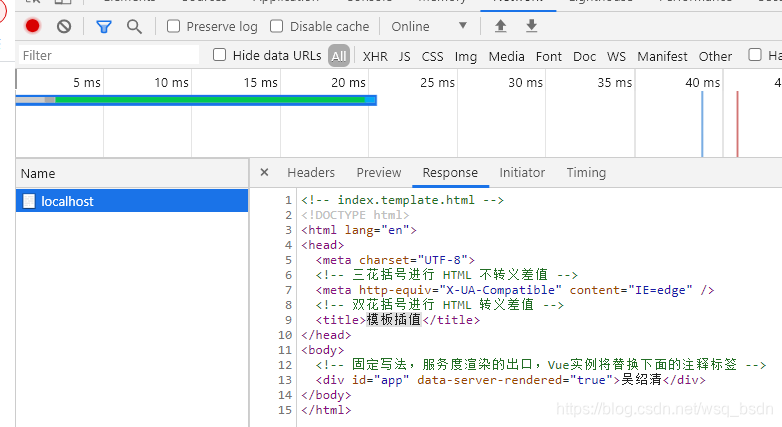Screen dimensions: 782x427
Task: Import HAR file with upload arrow
Action: click(x=500, y=26)
